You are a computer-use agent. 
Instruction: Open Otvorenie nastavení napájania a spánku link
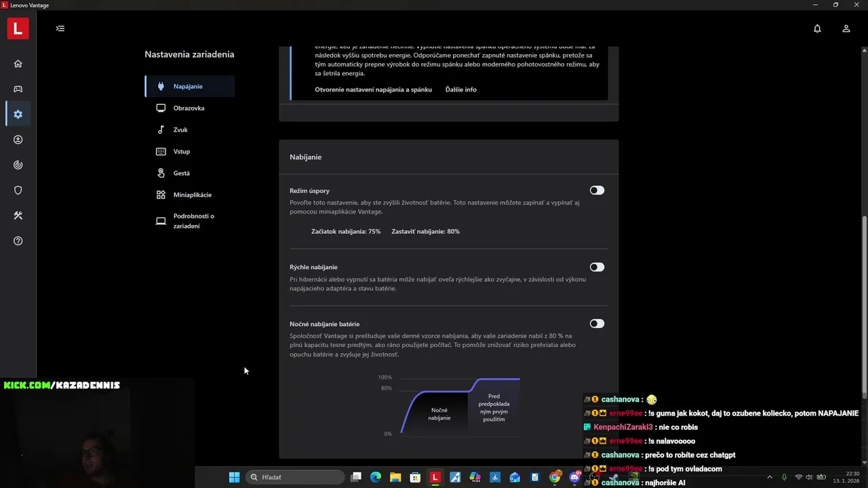pyautogui.click(x=373, y=89)
